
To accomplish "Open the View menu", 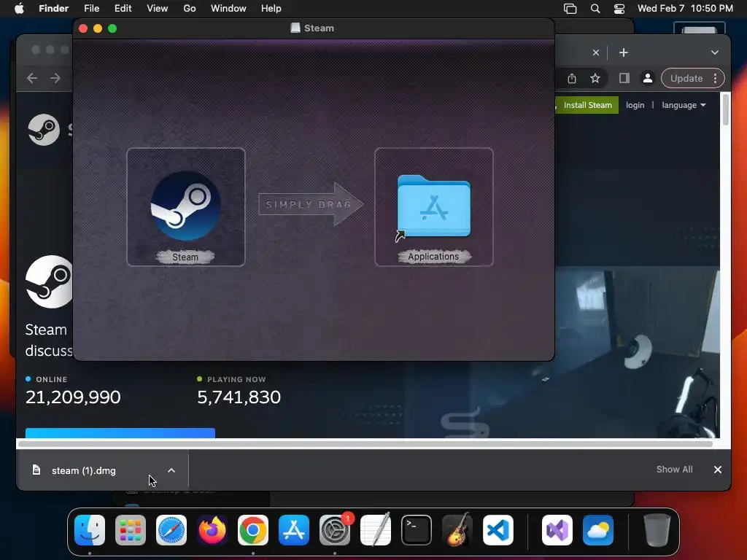I will coord(158,9).
